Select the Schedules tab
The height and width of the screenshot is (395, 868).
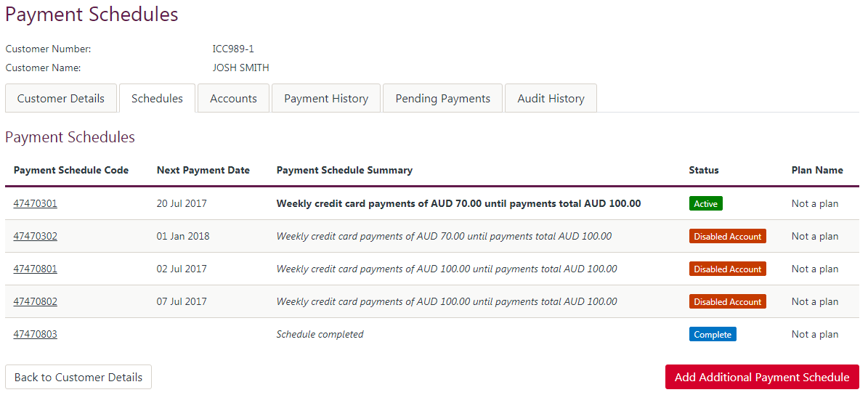click(157, 99)
